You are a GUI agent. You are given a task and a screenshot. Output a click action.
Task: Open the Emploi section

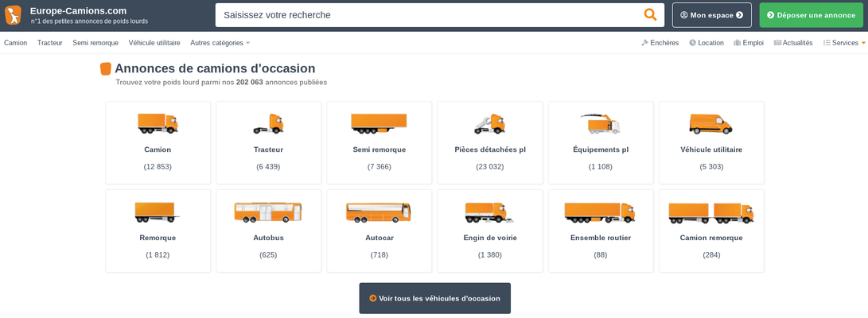(x=749, y=43)
